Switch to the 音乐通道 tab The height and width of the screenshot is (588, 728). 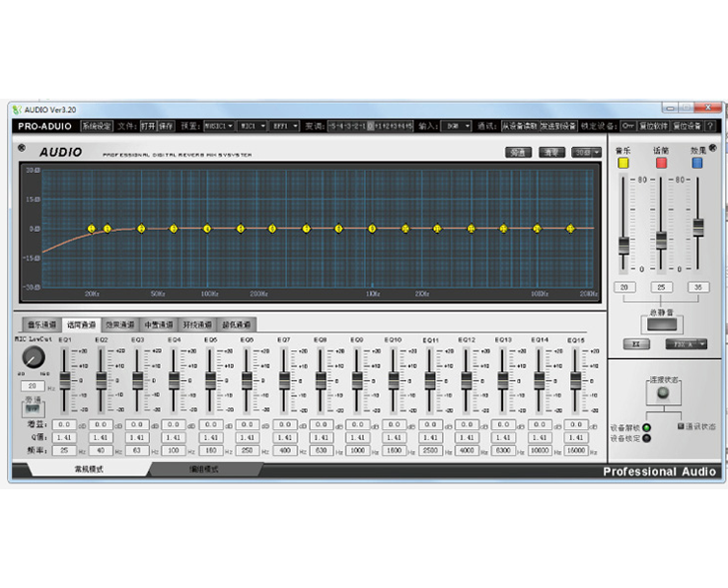[x=42, y=325]
